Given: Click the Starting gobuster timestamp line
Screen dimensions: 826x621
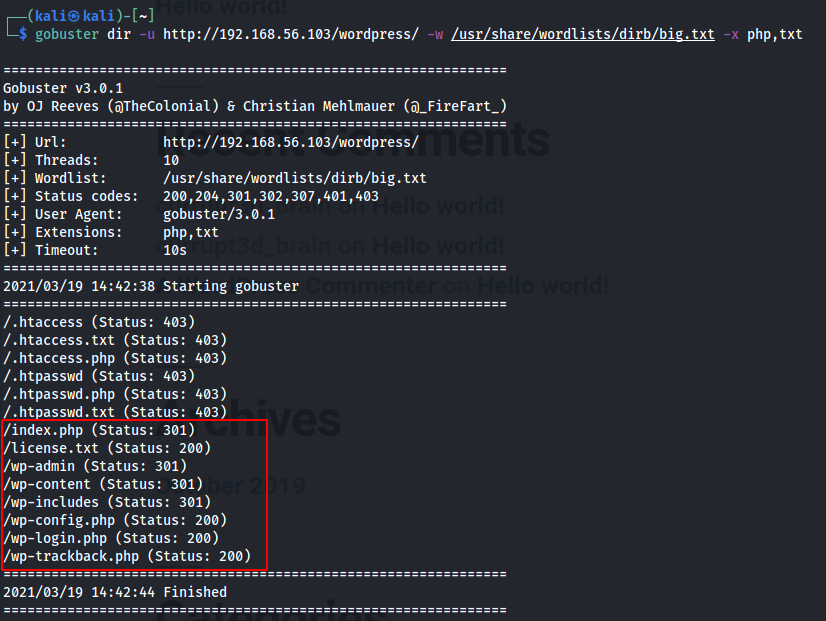Looking at the screenshot, I should [150, 286].
